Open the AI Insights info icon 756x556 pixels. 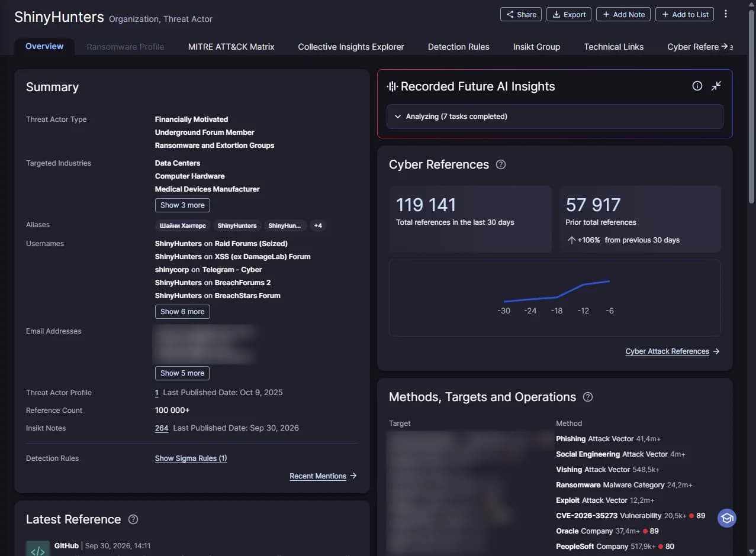[697, 86]
